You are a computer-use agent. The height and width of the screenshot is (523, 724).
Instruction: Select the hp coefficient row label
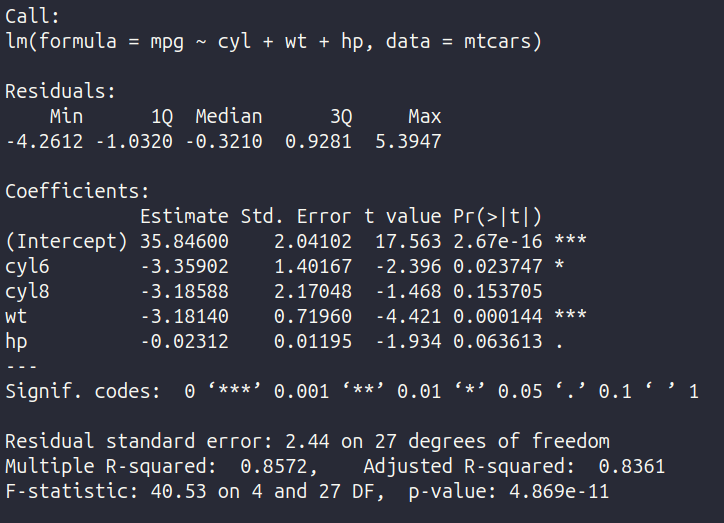click(16, 341)
